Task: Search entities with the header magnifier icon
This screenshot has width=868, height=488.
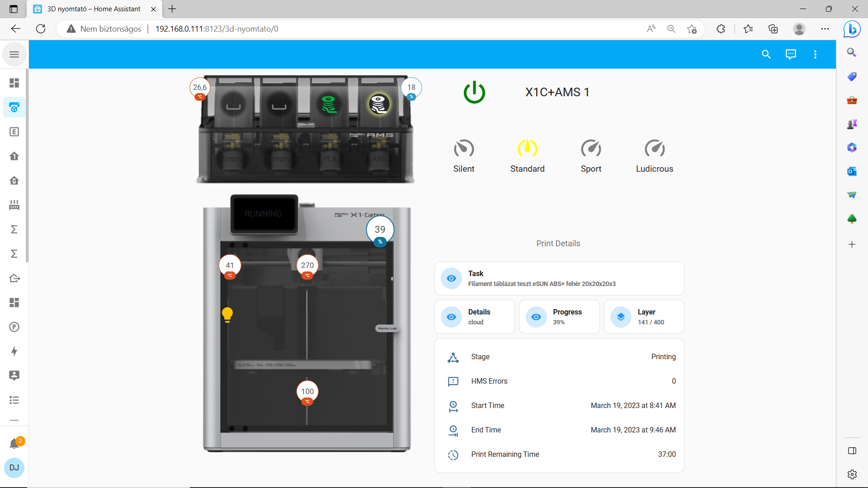Action: point(766,54)
